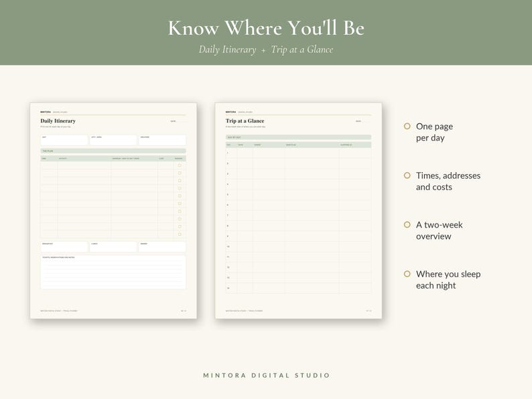The width and height of the screenshot is (532, 399).
Task: Click row 1 in the Trip at a Glance table
Action: [x=299, y=153]
